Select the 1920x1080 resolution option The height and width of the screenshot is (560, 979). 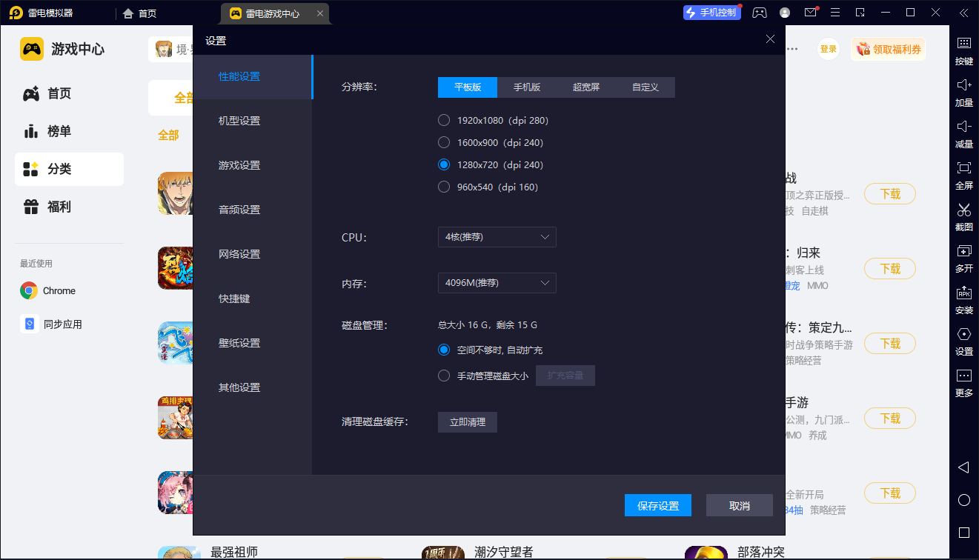pos(444,119)
